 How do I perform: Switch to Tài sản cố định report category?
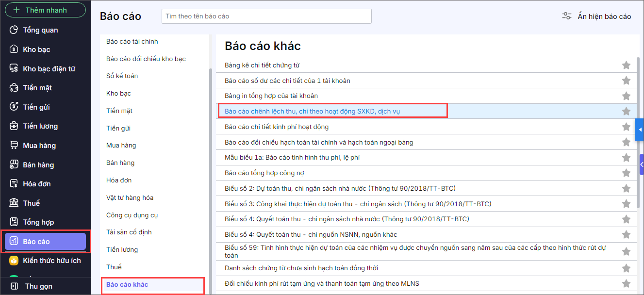click(129, 232)
